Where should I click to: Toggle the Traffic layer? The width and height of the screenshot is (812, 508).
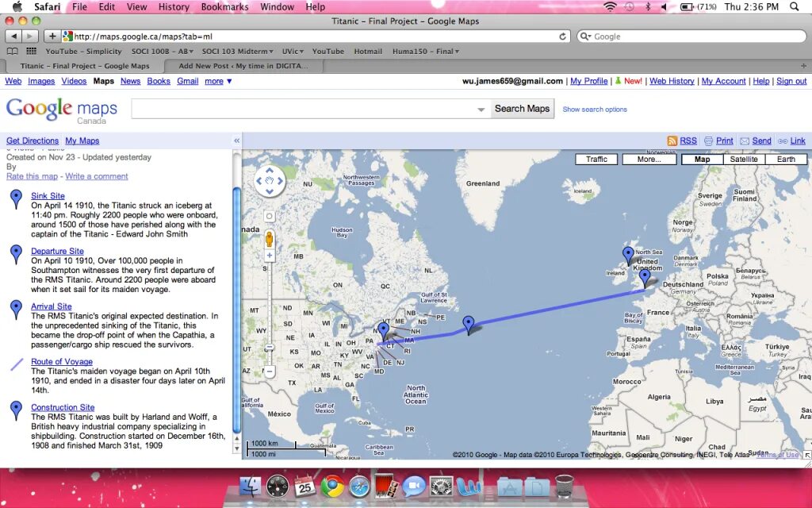(x=596, y=159)
